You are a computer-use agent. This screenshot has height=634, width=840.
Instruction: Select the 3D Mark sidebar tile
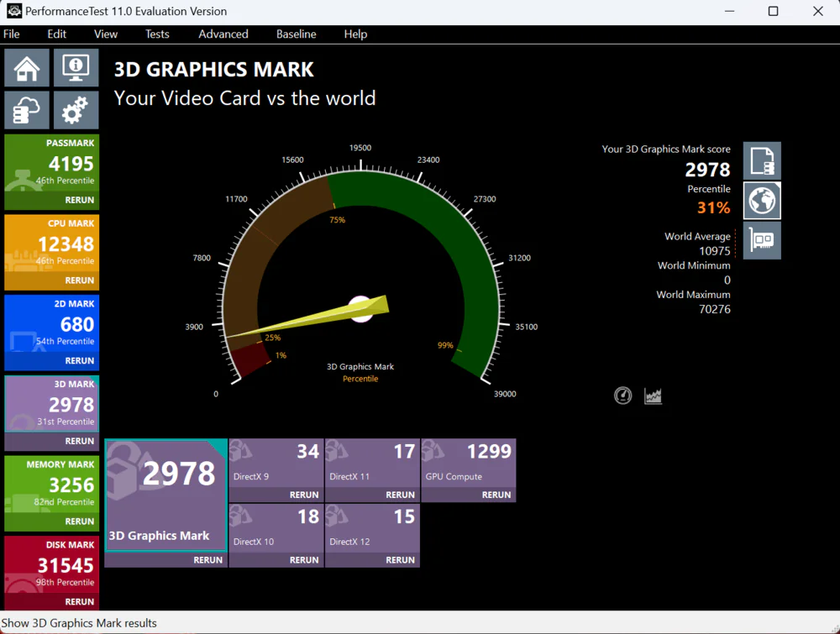(x=52, y=404)
